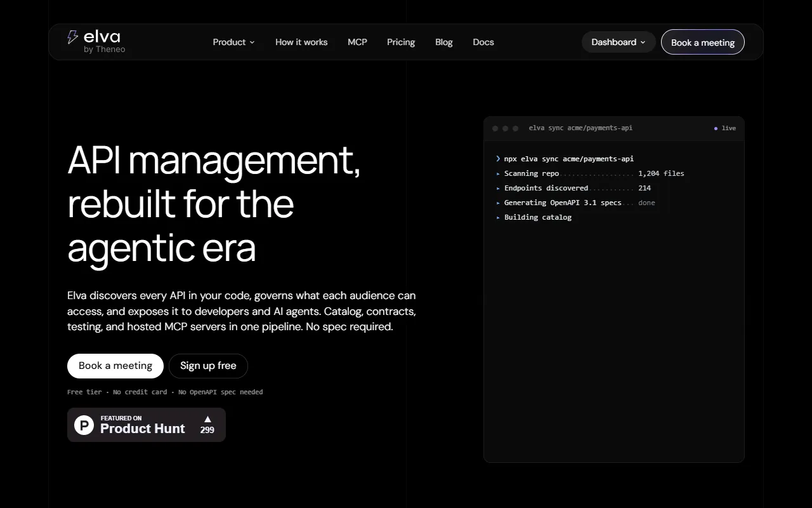
Task: Click the 'by Theneo' text under logo
Action: [105, 50]
